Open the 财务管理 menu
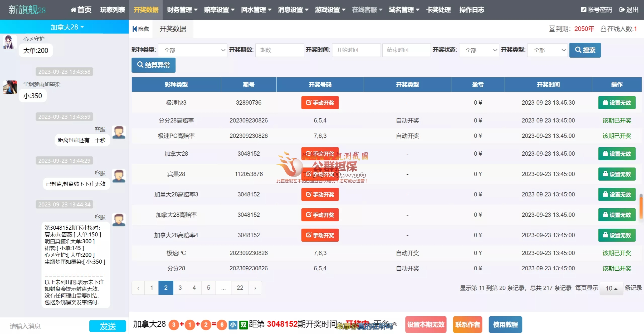The image size is (644, 334). (182, 10)
